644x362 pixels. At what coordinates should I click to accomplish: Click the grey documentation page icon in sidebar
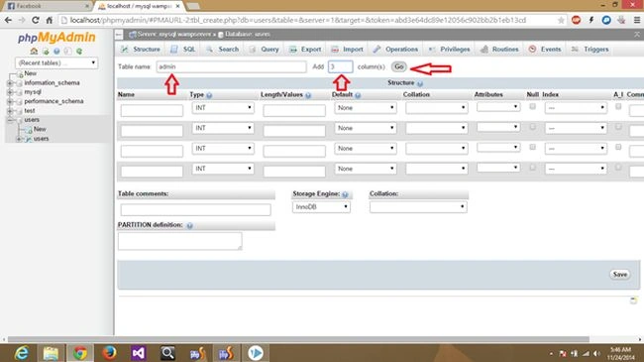[67, 51]
